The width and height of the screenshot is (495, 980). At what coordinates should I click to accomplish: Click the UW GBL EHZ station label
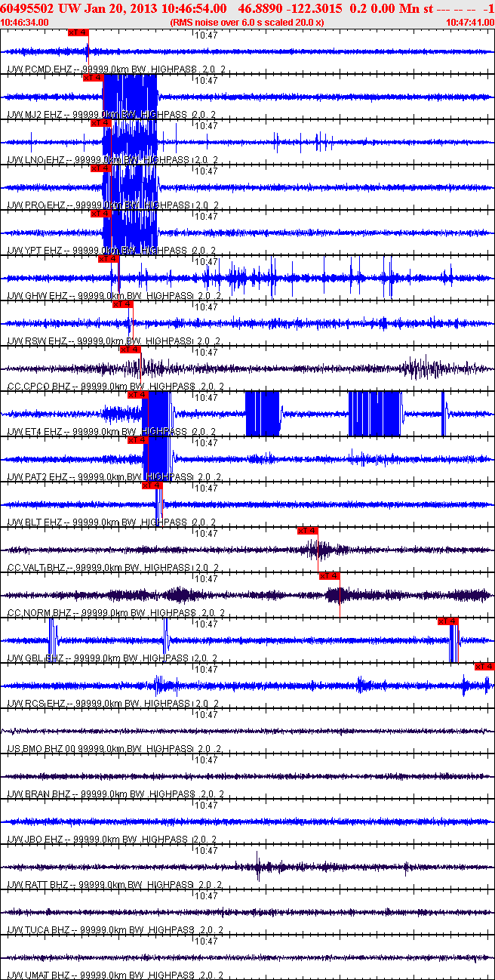[35, 658]
